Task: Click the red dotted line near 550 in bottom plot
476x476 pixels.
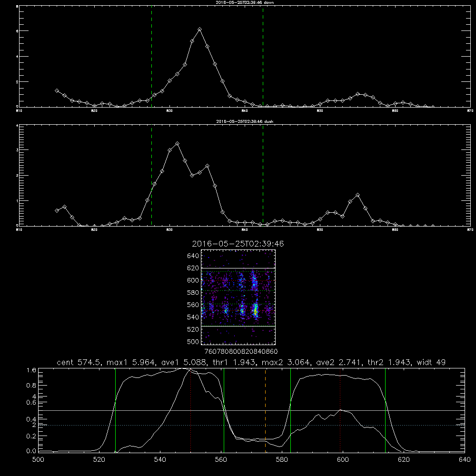Action: pos(191,410)
